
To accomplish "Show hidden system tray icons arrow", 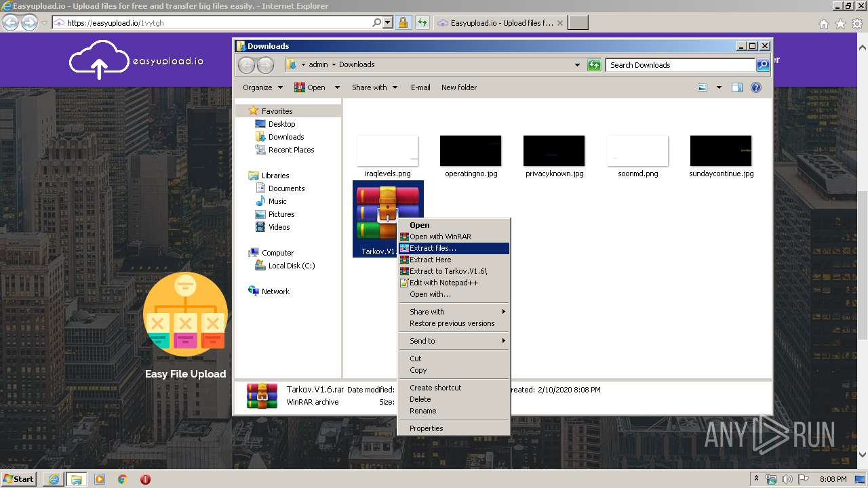I will tap(756, 479).
